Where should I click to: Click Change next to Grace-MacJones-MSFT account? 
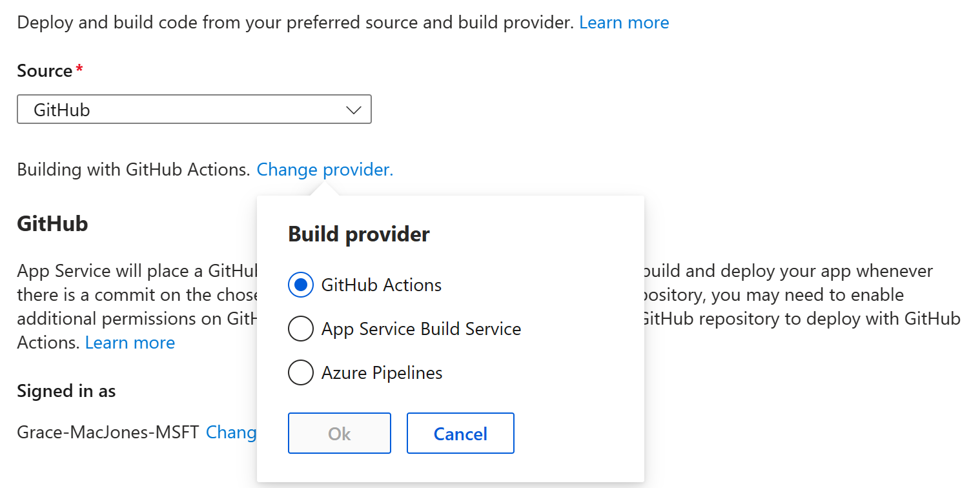tap(232, 432)
